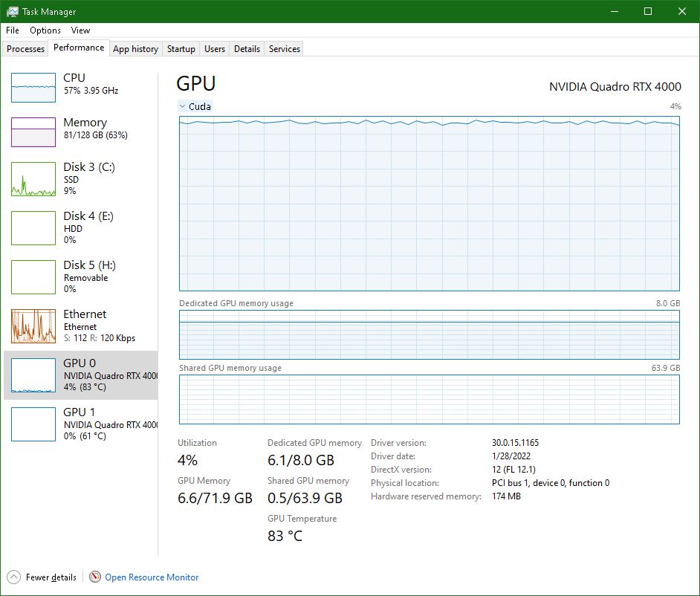Screen dimensions: 700x596
Task: Click the Ethernet S: 112 R: 120 Kbps text
Action: 99,338
